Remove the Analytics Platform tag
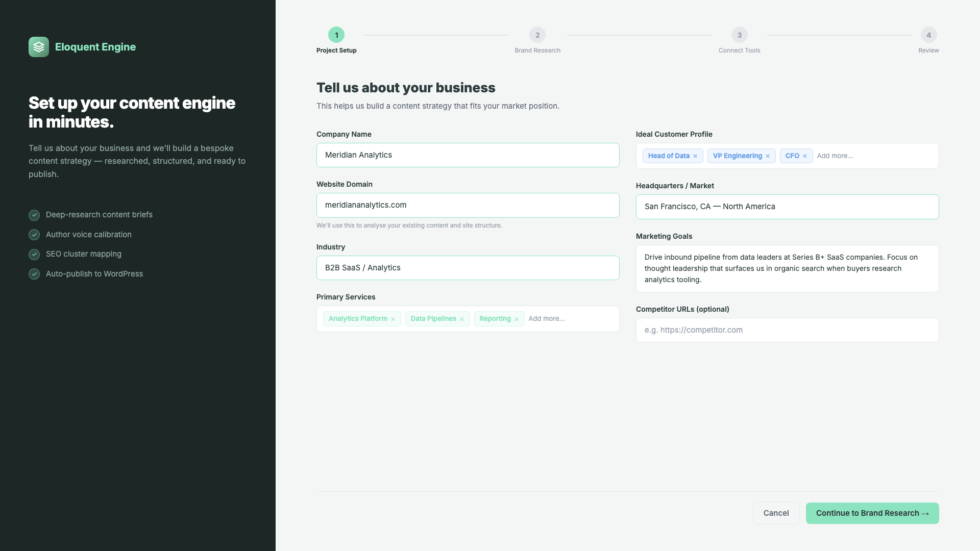The image size is (980, 551). [x=393, y=319]
